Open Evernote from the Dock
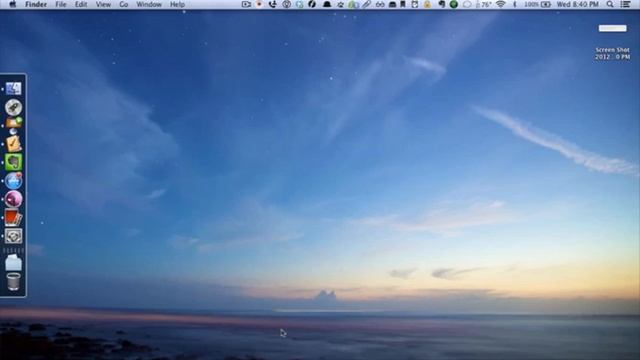The height and width of the screenshot is (360, 640). pyautogui.click(x=13, y=162)
